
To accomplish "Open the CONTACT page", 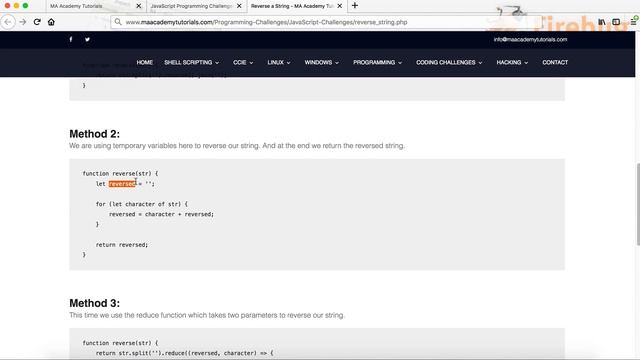I will click(x=555, y=62).
